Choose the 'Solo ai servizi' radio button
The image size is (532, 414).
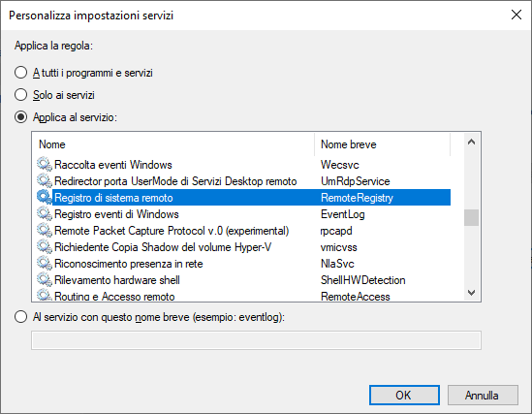click(x=20, y=95)
